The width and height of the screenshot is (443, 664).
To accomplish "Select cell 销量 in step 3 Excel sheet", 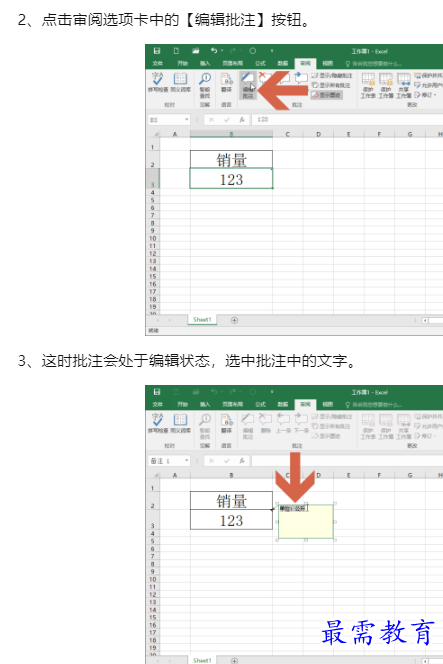I will click(x=231, y=501).
